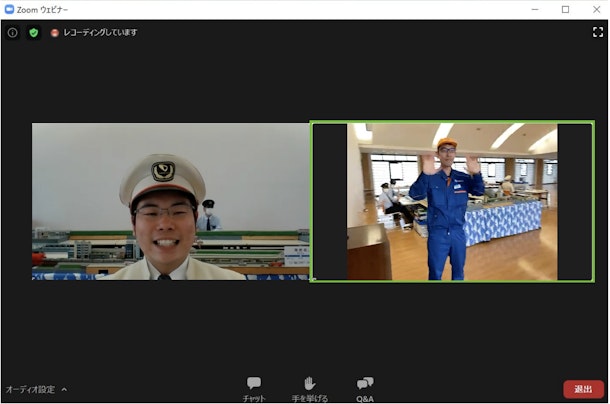Open the chat panel
610x404 pixels.
[254, 383]
